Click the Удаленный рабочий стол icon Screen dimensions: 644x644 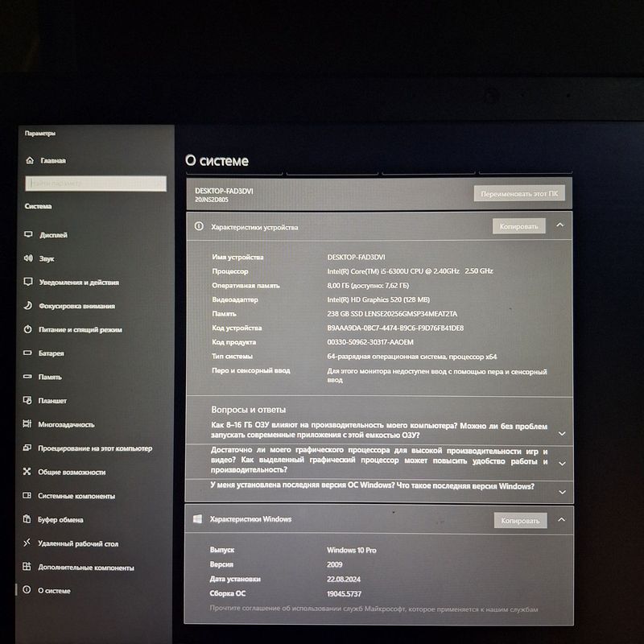[x=27, y=543]
